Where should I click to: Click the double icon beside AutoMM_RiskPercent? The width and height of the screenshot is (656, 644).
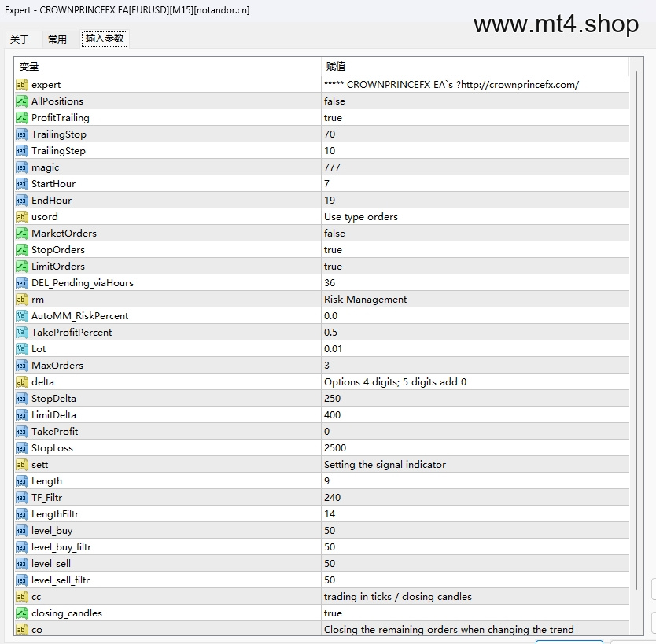(22, 316)
